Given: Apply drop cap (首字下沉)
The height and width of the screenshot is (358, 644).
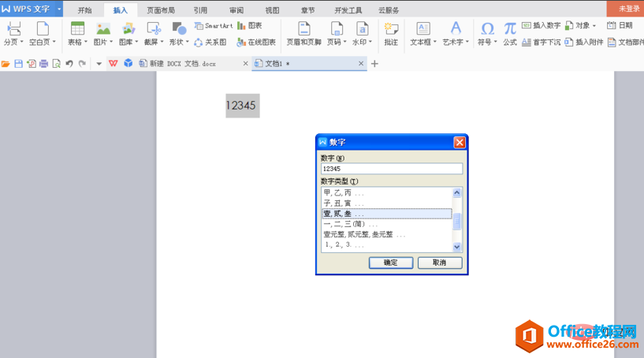Looking at the screenshot, I should pyautogui.click(x=542, y=42).
